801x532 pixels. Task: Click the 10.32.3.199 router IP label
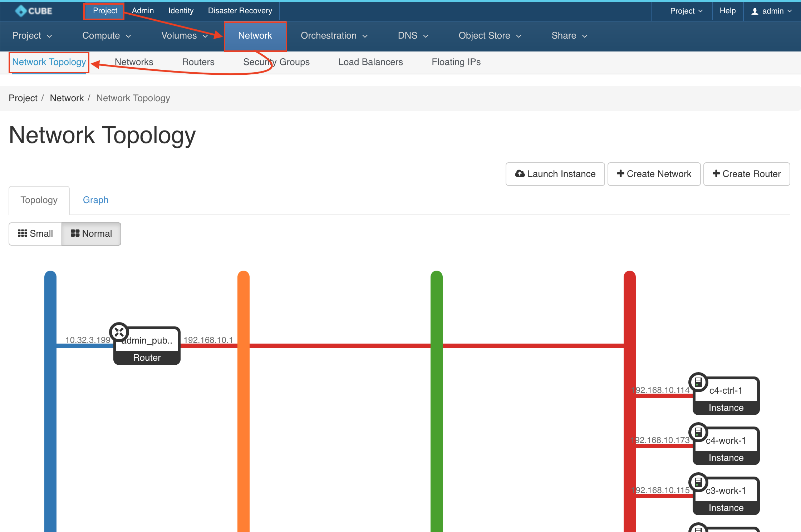point(88,340)
